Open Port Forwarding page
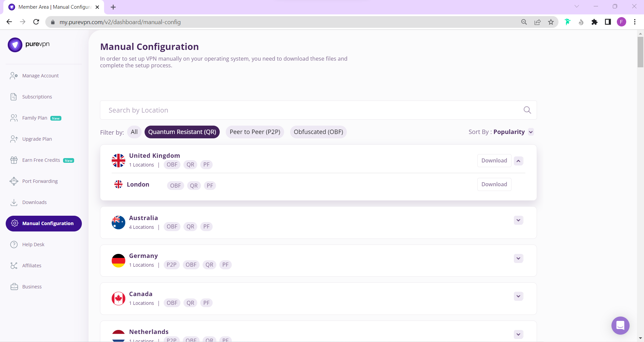 (40, 181)
